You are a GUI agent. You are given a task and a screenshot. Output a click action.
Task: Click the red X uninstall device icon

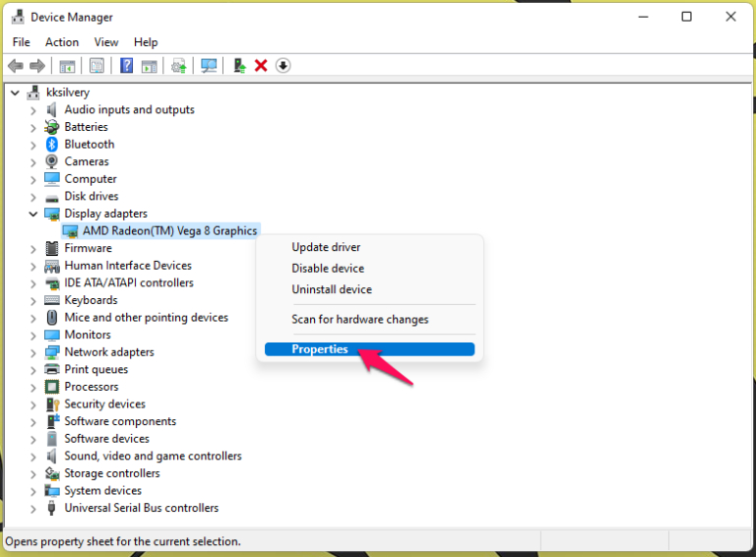tap(261, 66)
